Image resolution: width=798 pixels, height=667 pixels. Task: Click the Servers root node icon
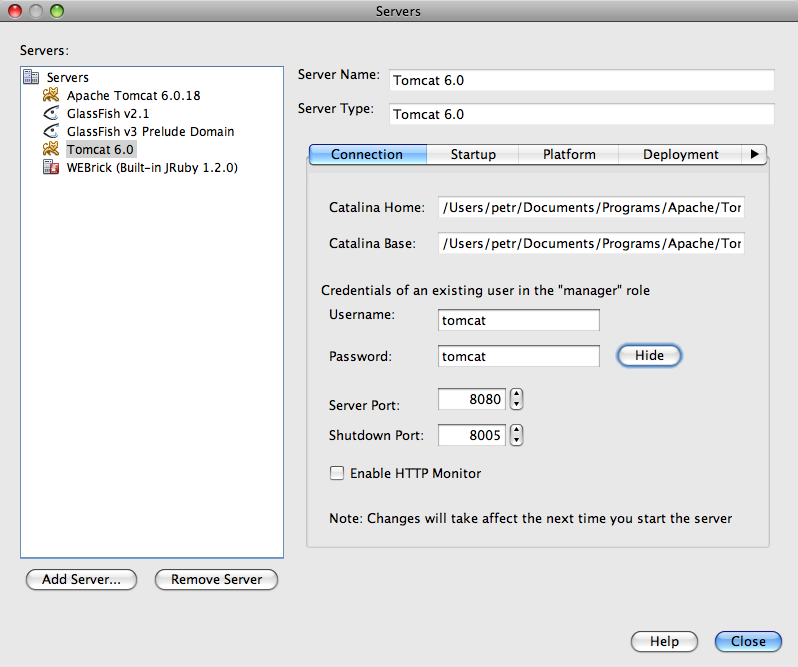click(x=31, y=77)
